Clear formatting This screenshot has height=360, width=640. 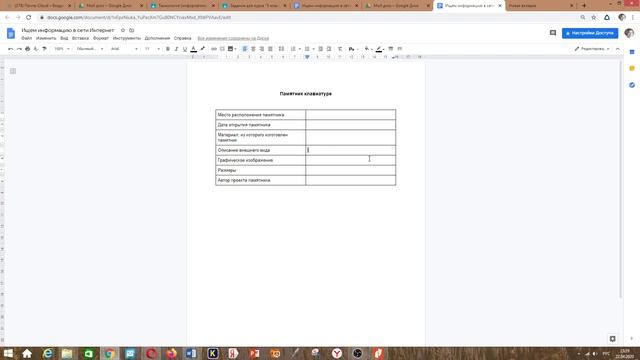(340, 49)
